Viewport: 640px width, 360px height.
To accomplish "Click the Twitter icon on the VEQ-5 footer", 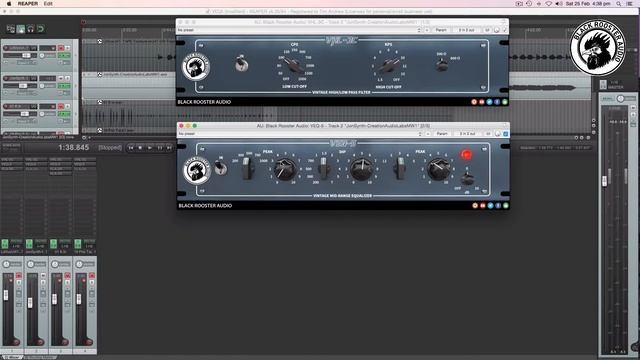I will 490,206.
